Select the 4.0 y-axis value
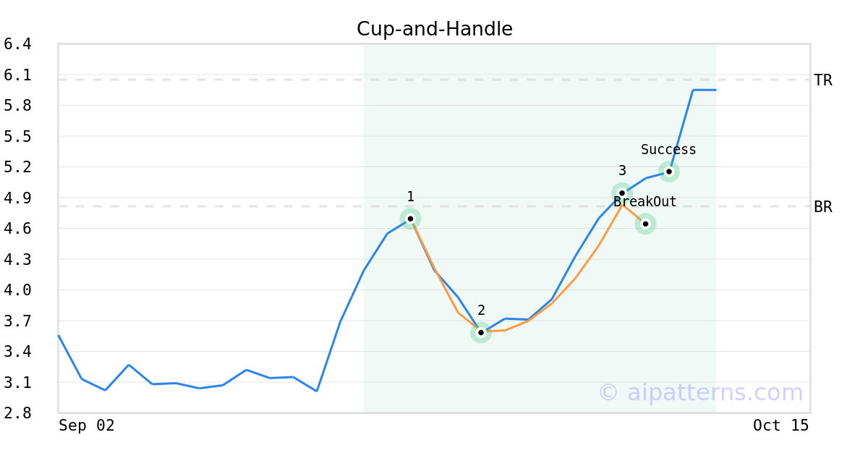The image size is (868, 456). tap(17, 290)
